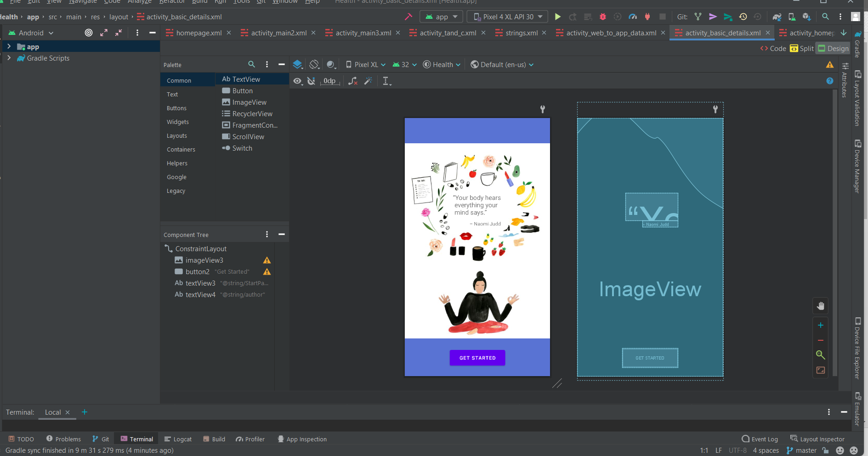Image resolution: width=868 pixels, height=456 pixels.
Task: Open Search Everywhere magnifier in main toolbar
Action: pyautogui.click(x=825, y=17)
